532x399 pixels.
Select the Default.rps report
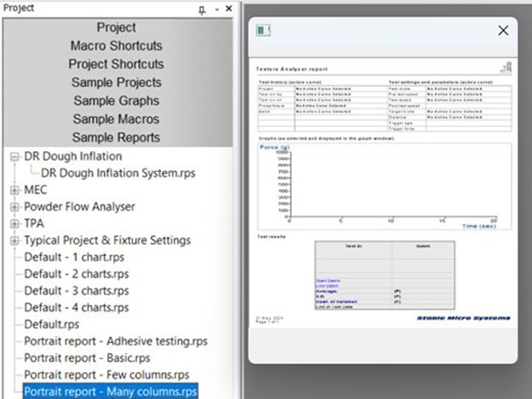click(52, 324)
